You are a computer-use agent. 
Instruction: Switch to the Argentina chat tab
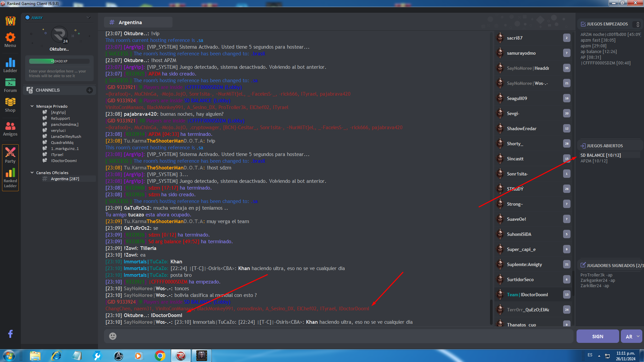pyautogui.click(x=138, y=22)
